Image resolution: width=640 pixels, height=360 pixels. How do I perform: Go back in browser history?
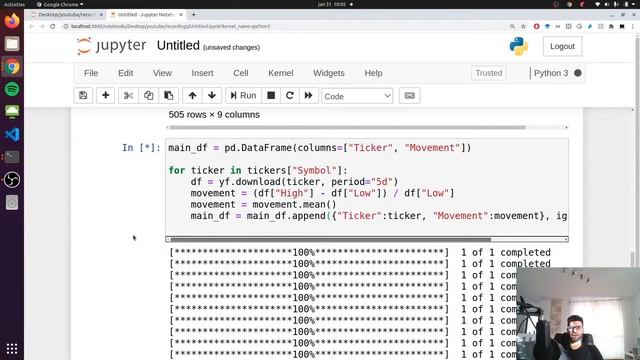[x=31, y=27]
